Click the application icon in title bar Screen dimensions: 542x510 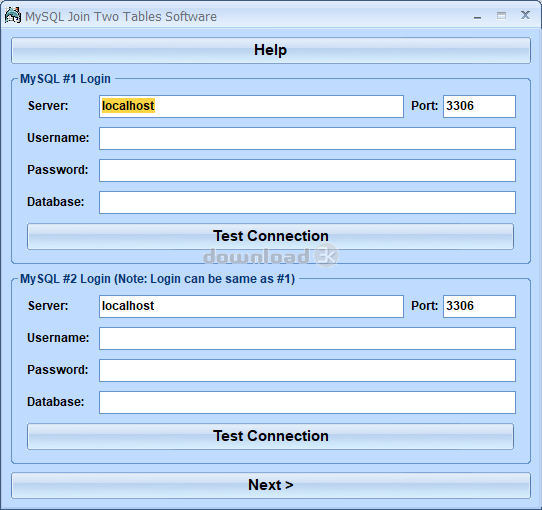tap(13, 16)
